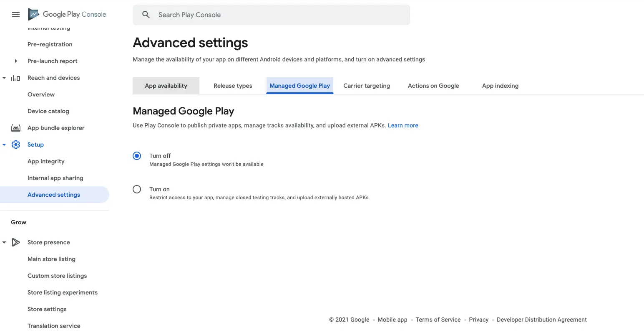Select the Turn on radio button
644x335 pixels.
(137, 189)
